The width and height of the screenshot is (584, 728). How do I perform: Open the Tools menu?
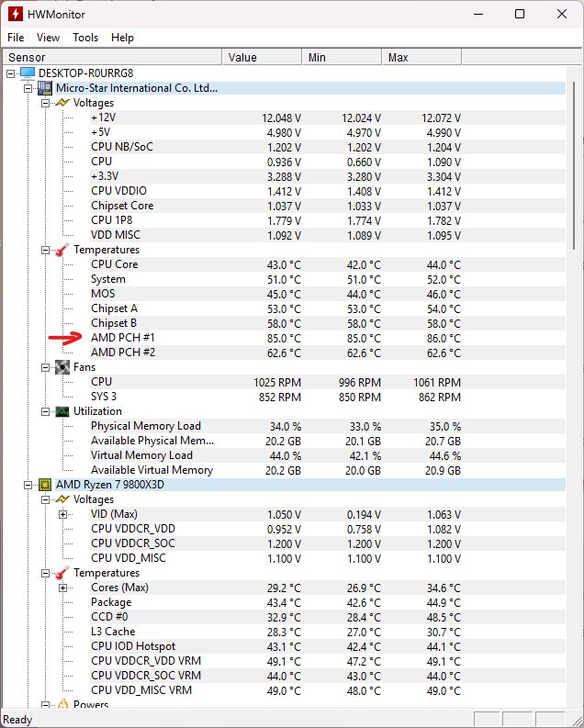pyautogui.click(x=85, y=38)
